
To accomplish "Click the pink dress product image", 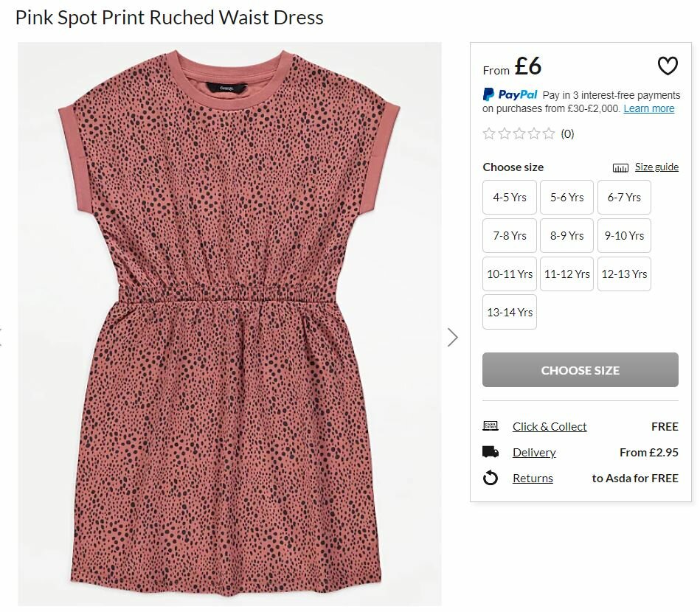I will tap(229, 324).
